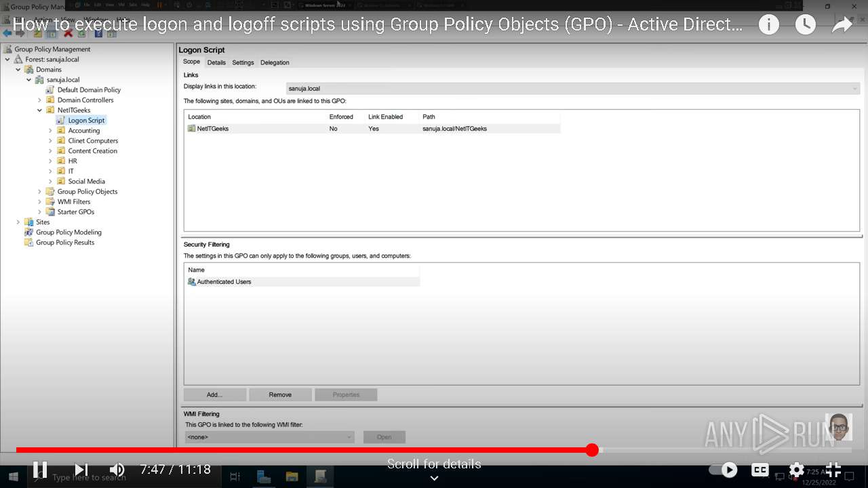Click the Group Policy Modeling icon

(29, 232)
